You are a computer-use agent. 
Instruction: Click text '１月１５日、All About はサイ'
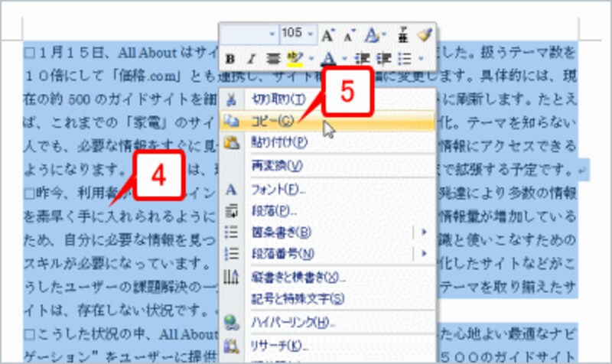(128, 53)
